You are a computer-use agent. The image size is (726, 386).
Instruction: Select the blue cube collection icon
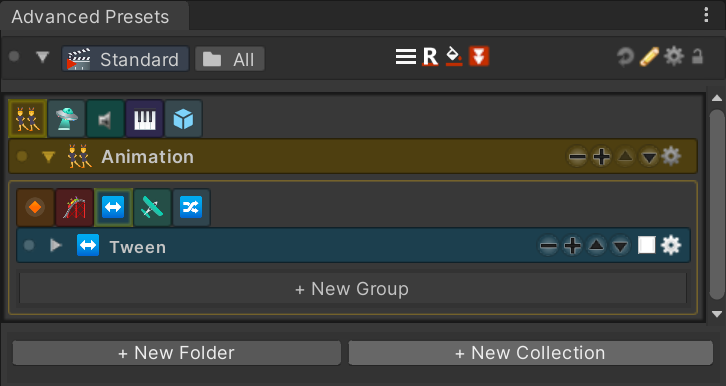click(x=183, y=119)
